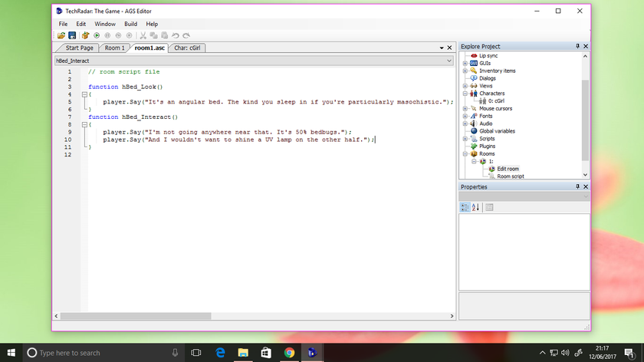Click the Cut scissors icon
644x362 pixels.
(x=143, y=35)
